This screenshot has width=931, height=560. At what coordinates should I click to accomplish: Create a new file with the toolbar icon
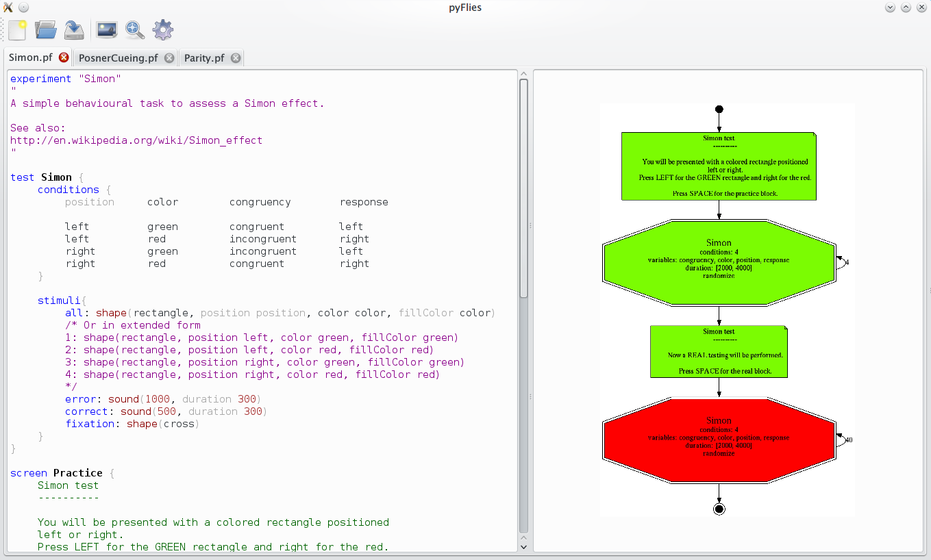point(17,30)
